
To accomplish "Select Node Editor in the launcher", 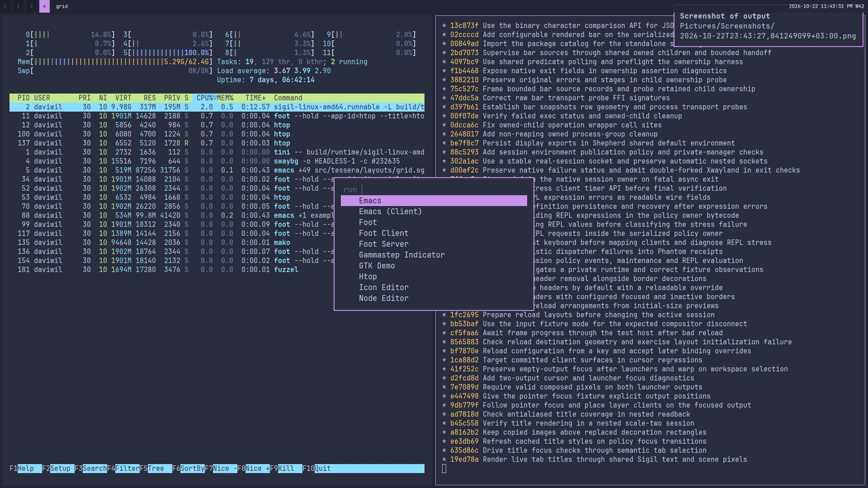I will click(434, 298).
